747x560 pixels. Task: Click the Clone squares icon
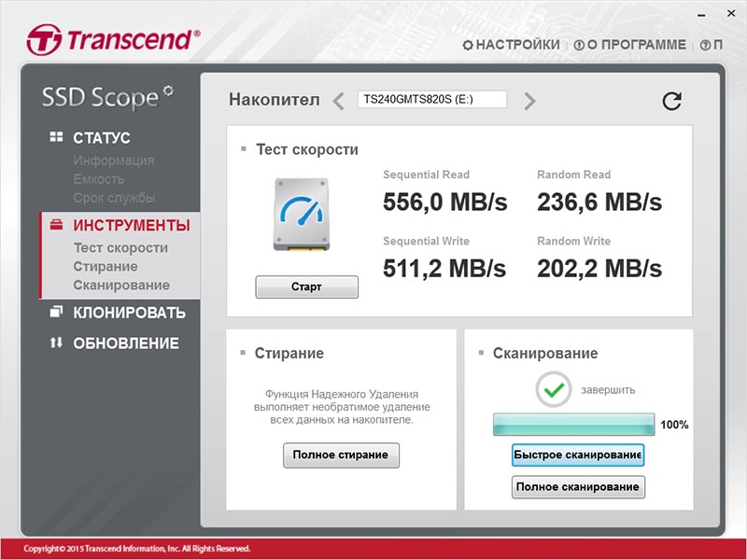56,312
